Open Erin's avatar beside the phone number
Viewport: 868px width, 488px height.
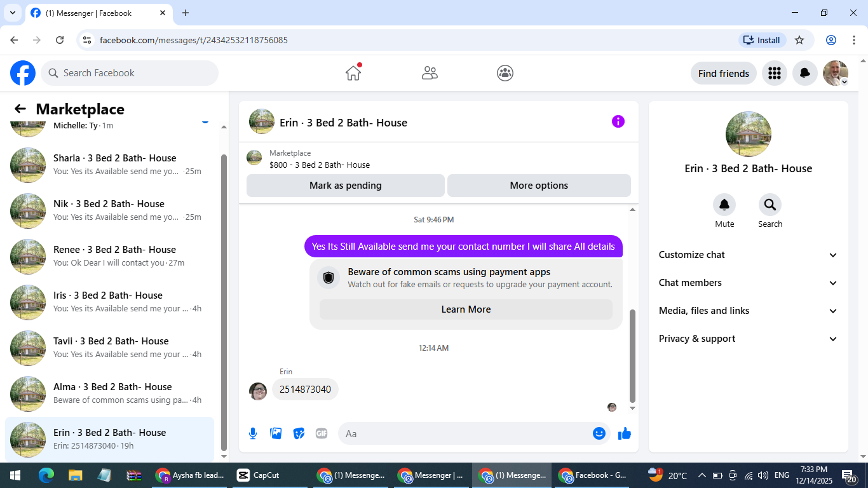(258, 391)
